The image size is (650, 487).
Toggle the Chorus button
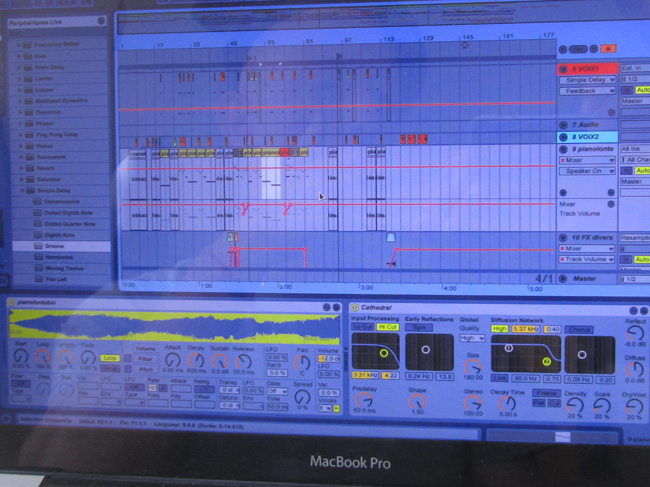coord(579,330)
